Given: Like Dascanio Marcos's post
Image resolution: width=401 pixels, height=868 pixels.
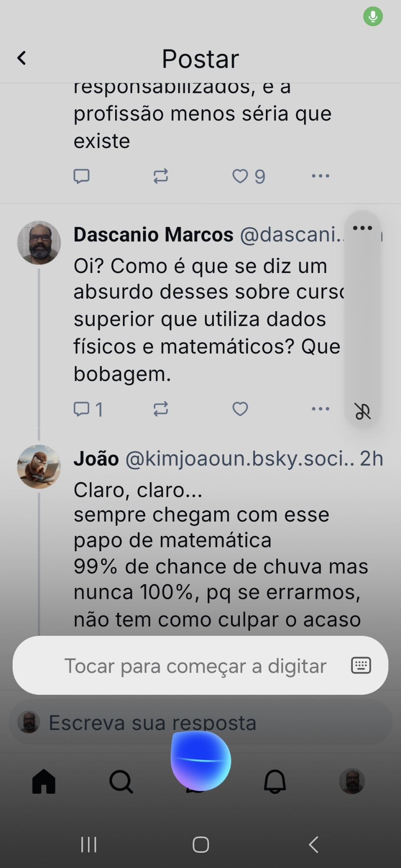Looking at the screenshot, I should (240, 409).
